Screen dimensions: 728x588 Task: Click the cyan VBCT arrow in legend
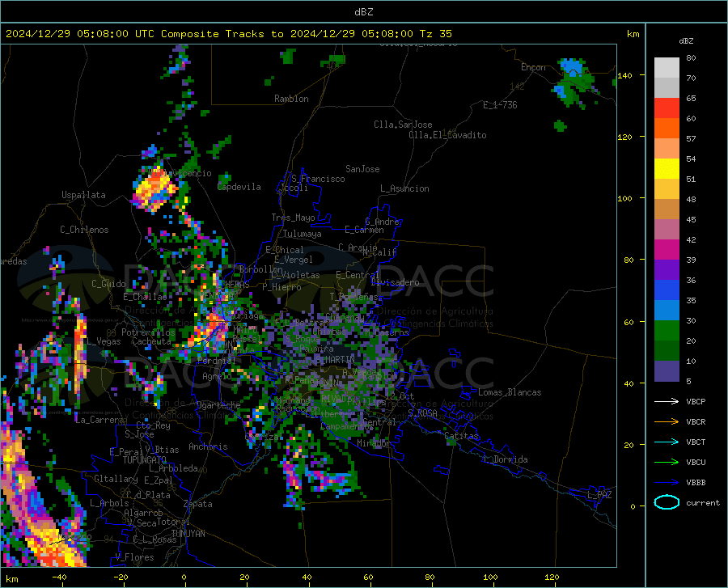click(667, 442)
